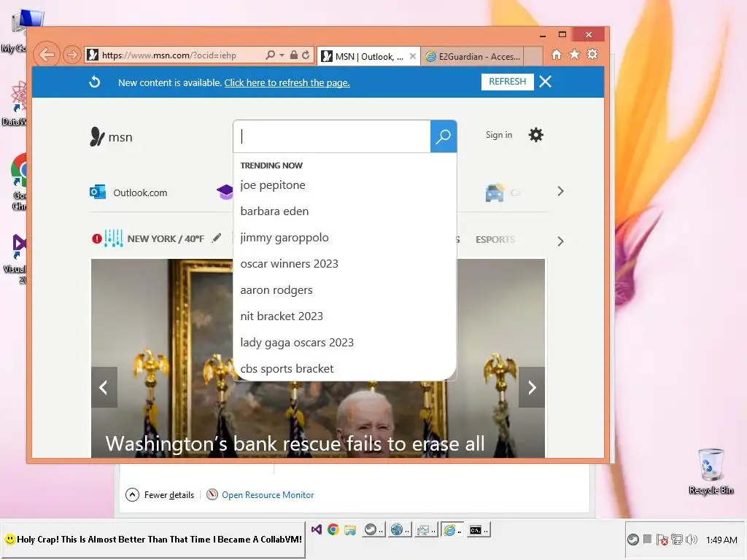Open the Washington's bank rescue headline
Screen dimensions: 747x560
295,443
